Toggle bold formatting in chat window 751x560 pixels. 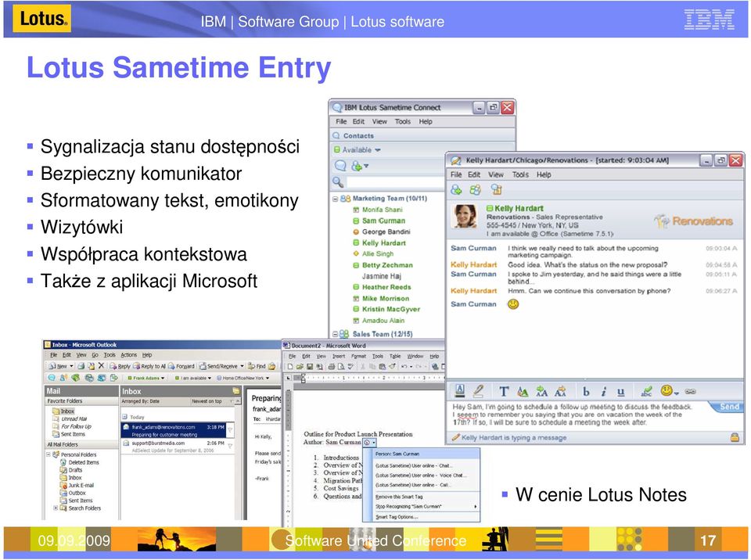(x=586, y=392)
